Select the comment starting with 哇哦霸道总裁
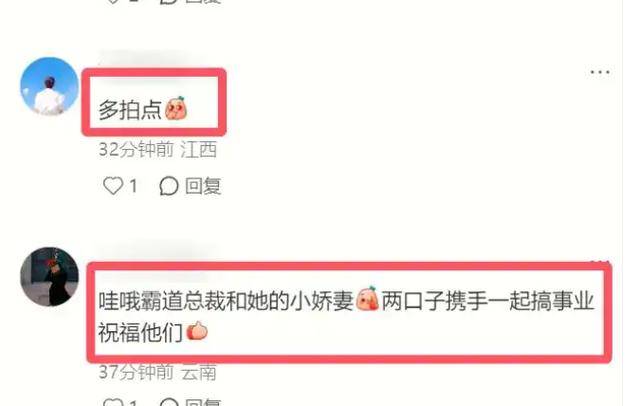 tap(346, 316)
